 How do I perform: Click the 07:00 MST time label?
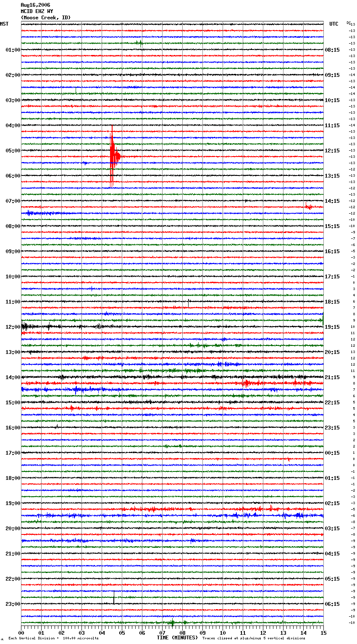tap(13, 201)
